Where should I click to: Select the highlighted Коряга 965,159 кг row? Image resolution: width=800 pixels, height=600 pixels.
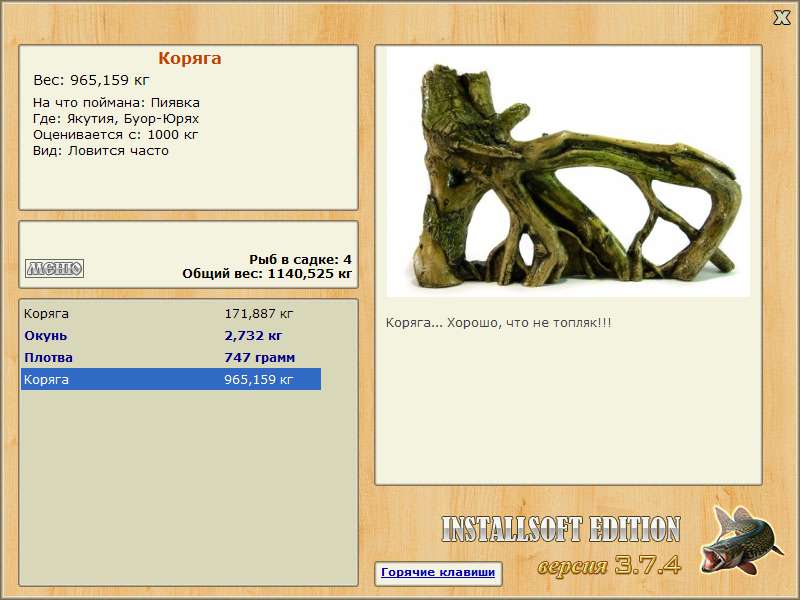point(171,379)
